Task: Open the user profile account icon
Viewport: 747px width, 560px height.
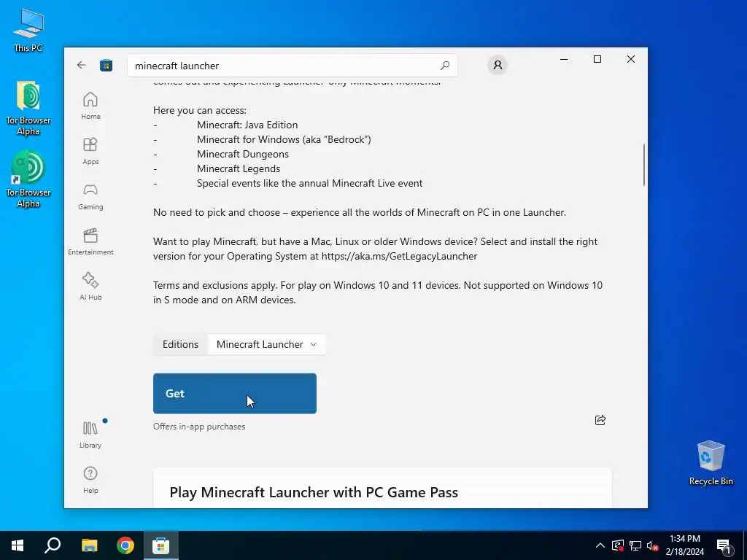Action: [498, 65]
